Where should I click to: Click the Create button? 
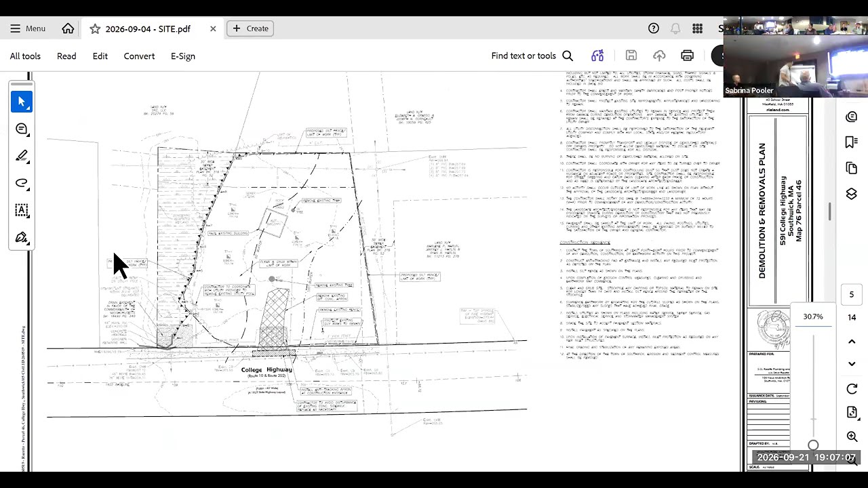(250, 28)
